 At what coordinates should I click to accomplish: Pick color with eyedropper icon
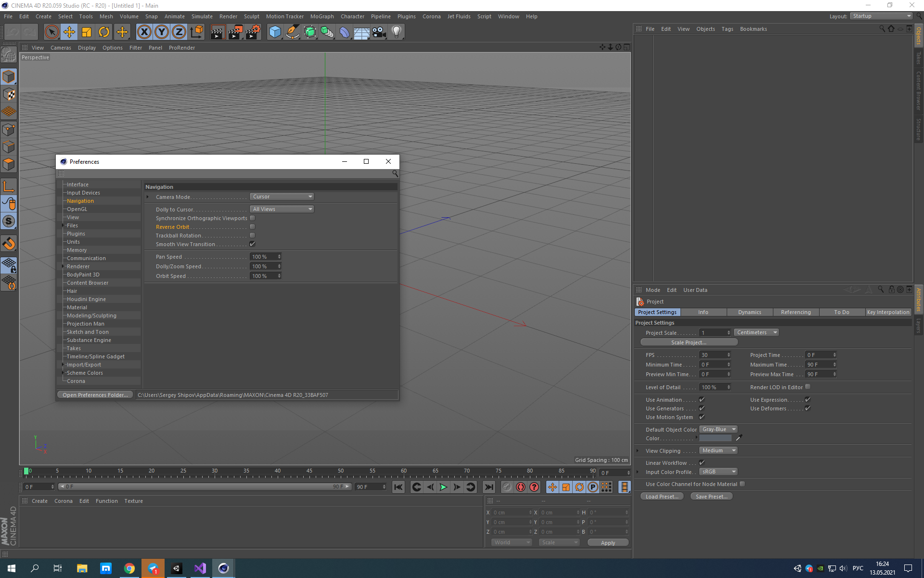point(739,438)
